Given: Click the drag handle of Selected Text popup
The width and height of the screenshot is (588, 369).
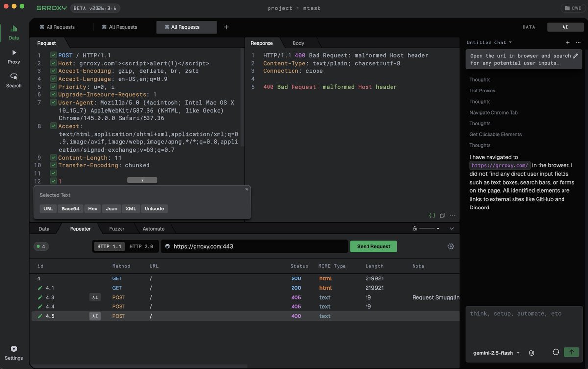Looking at the screenshot, I should pyautogui.click(x=247, y=189).
